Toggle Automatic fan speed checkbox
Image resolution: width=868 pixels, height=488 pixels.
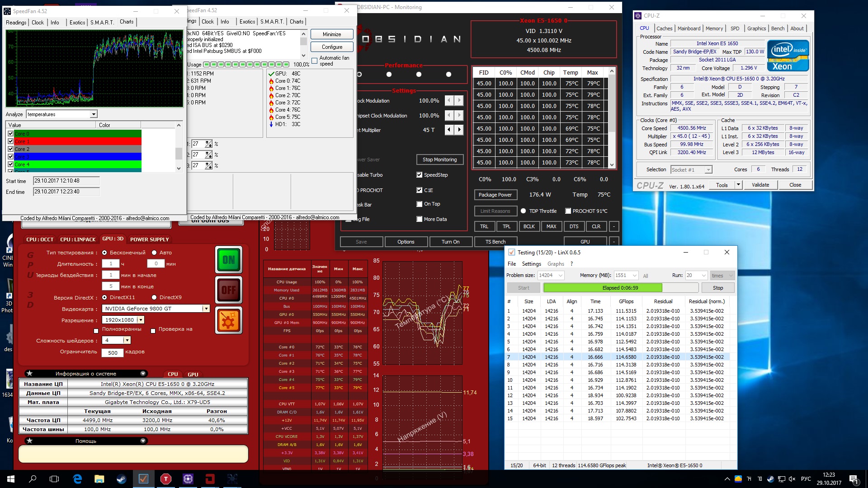[315, 61]
